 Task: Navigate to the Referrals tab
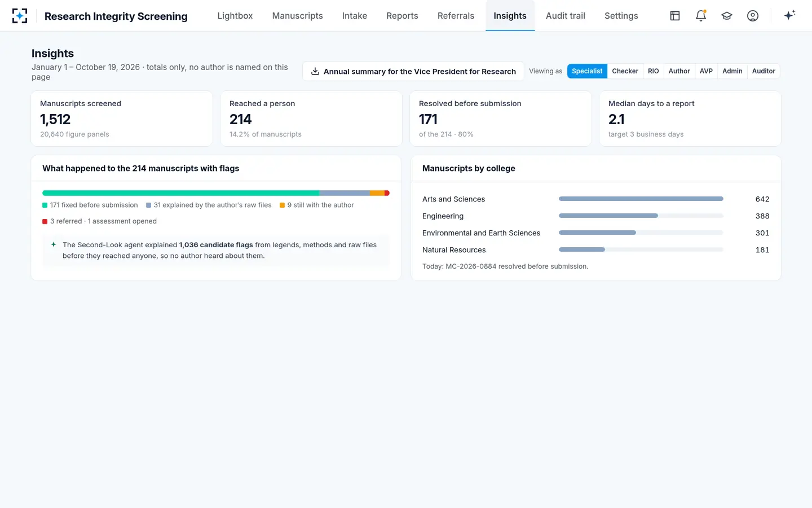[456, 16]
